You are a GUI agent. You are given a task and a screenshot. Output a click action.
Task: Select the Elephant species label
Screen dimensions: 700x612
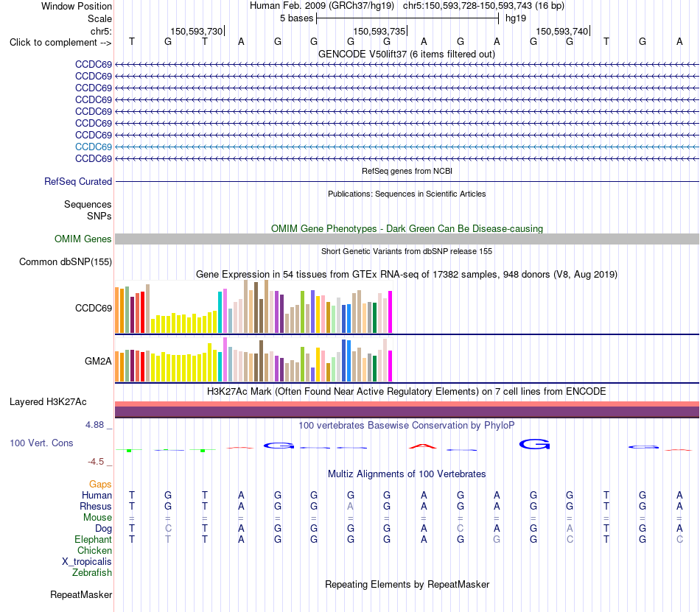point(93,539)
